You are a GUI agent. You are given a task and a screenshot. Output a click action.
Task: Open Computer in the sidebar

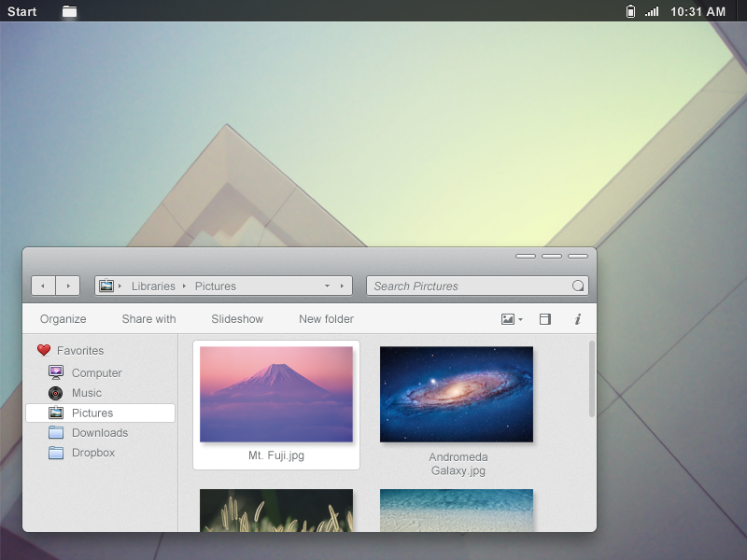click(x=97, y=372)
